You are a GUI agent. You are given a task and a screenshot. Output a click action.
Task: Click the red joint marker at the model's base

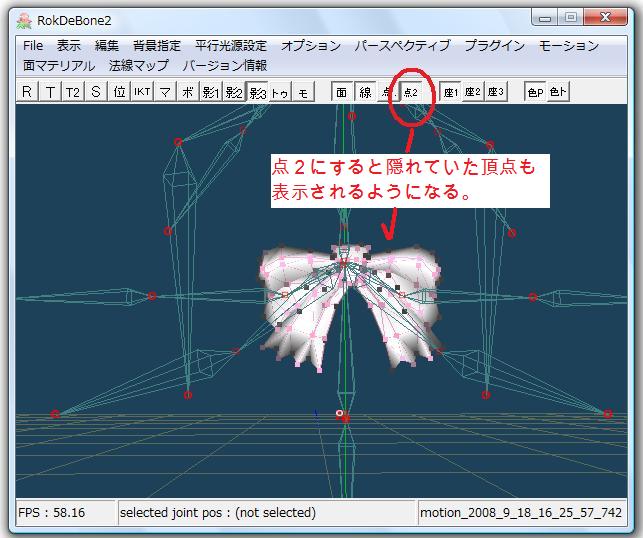click(345, 417)
